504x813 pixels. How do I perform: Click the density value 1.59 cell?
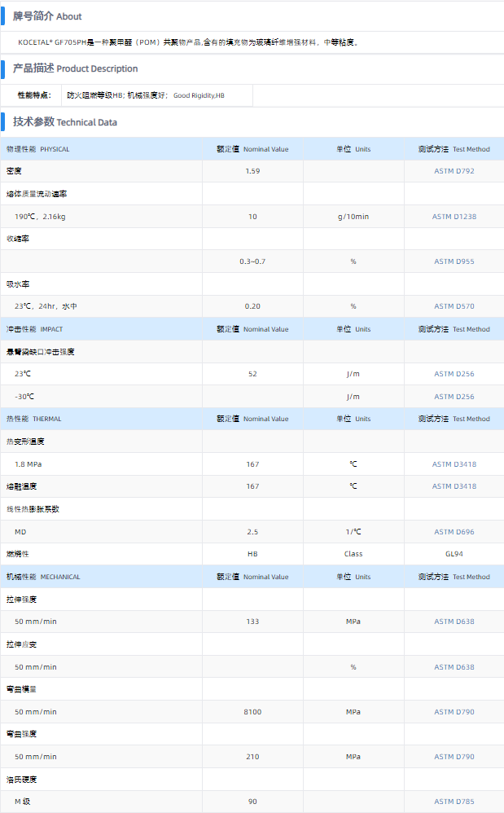(x=252, y=171)
